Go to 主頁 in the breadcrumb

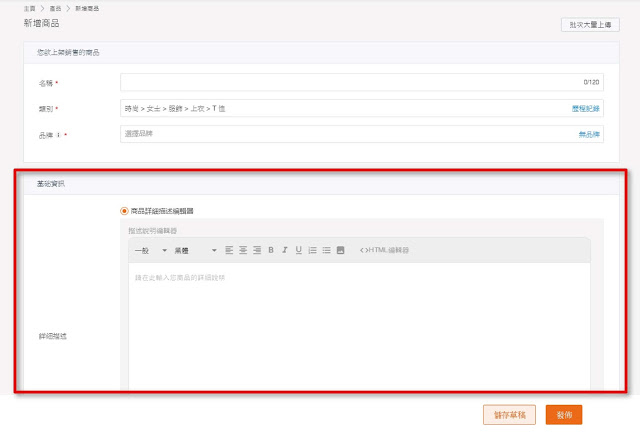30,8
